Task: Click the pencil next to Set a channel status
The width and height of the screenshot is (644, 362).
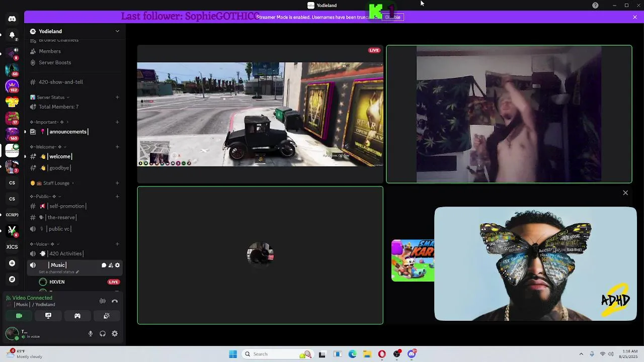Action: pos(77,272)
